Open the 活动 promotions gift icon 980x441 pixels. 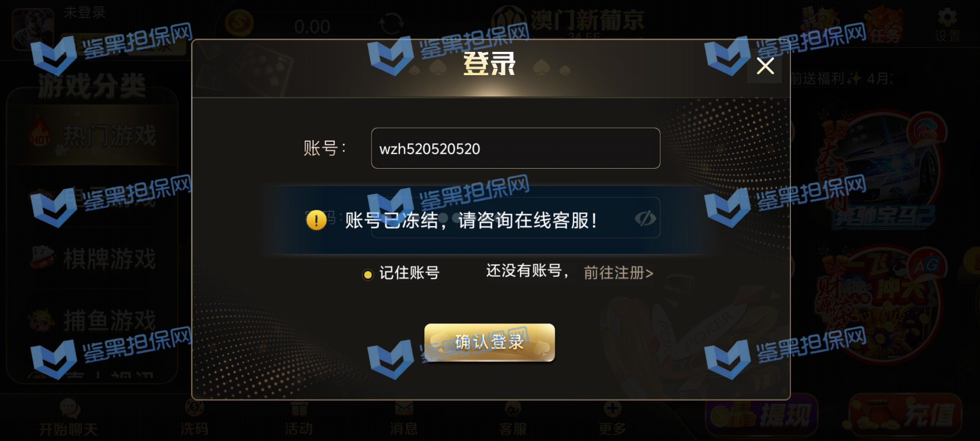tap(299, 417)
